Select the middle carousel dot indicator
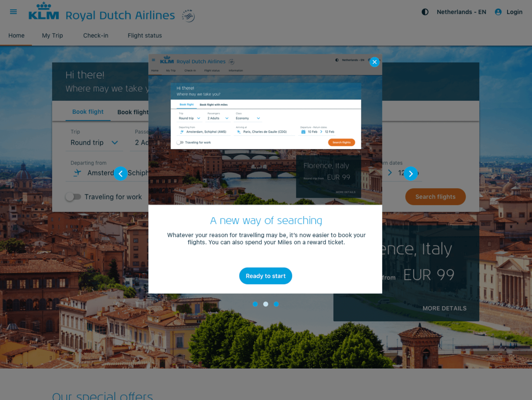 (265, 304)
